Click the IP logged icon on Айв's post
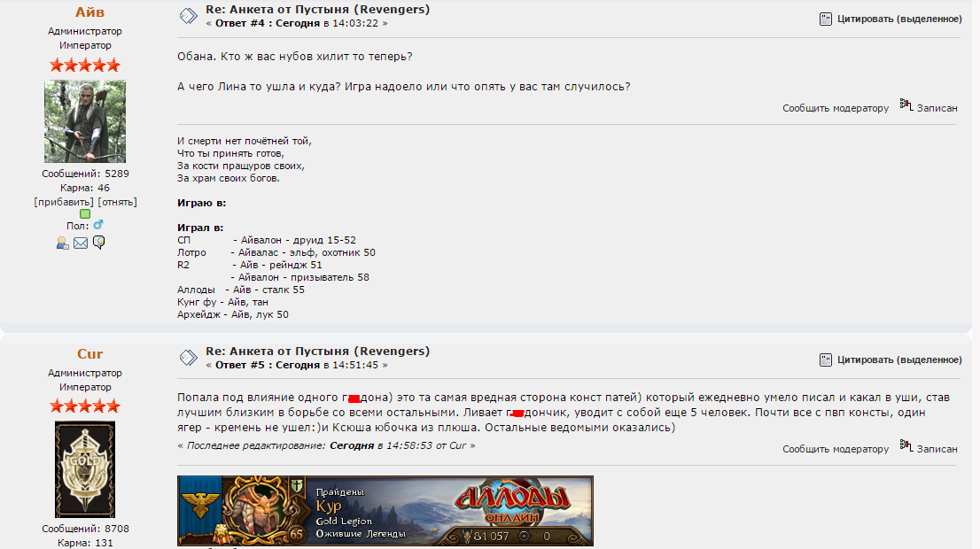Image resolution: width=980 pixels, height=549 pixels. click(906, 104)
